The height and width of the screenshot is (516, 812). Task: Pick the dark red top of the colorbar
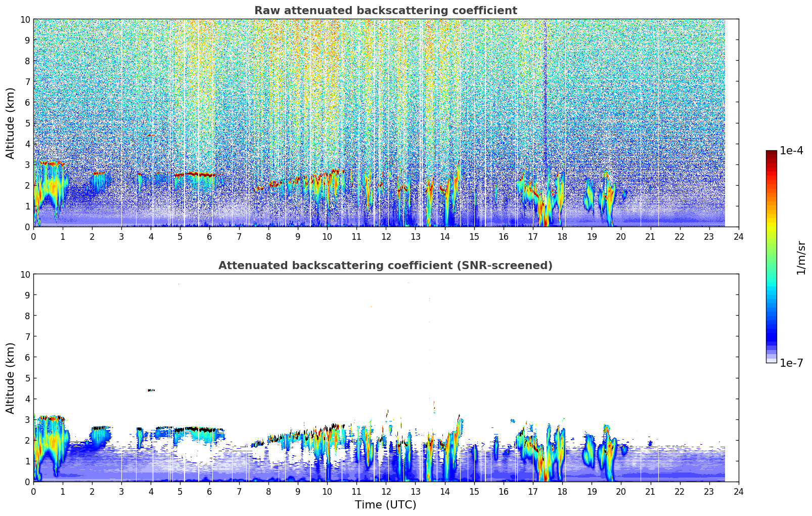point(771,154)
